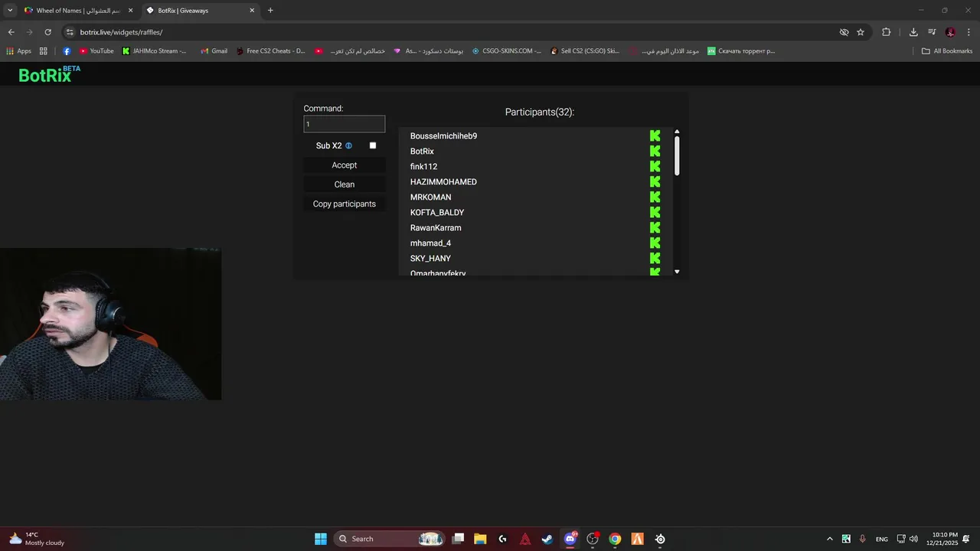Screen dimensions: 980x551
Task: Open the tab search dropdown arrow
Action: coord(10,11)
